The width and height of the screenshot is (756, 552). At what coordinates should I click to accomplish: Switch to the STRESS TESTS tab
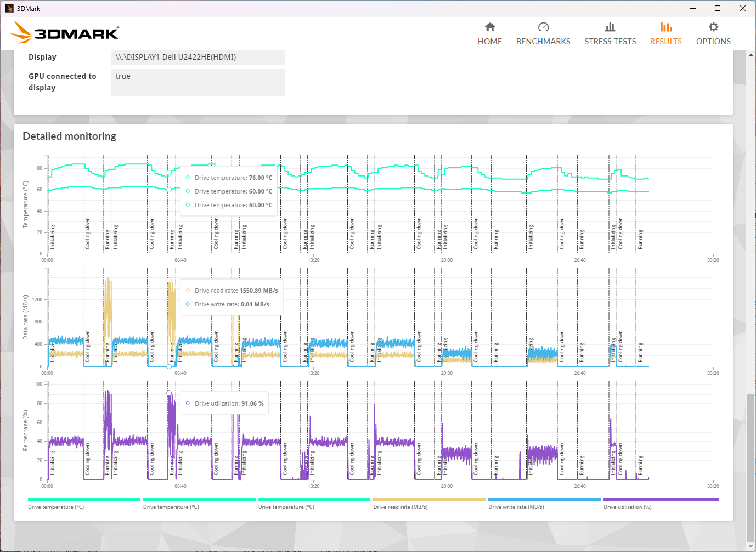click(x=610, y=42)
